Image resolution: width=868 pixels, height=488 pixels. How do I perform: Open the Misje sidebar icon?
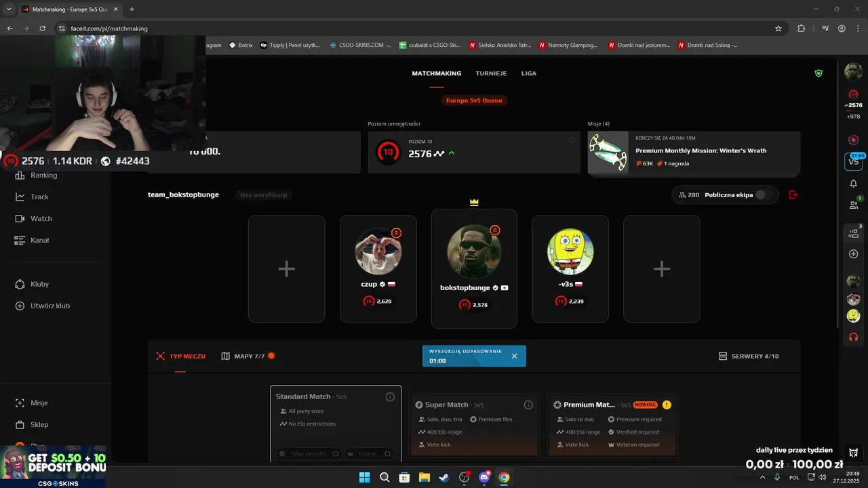20,403
